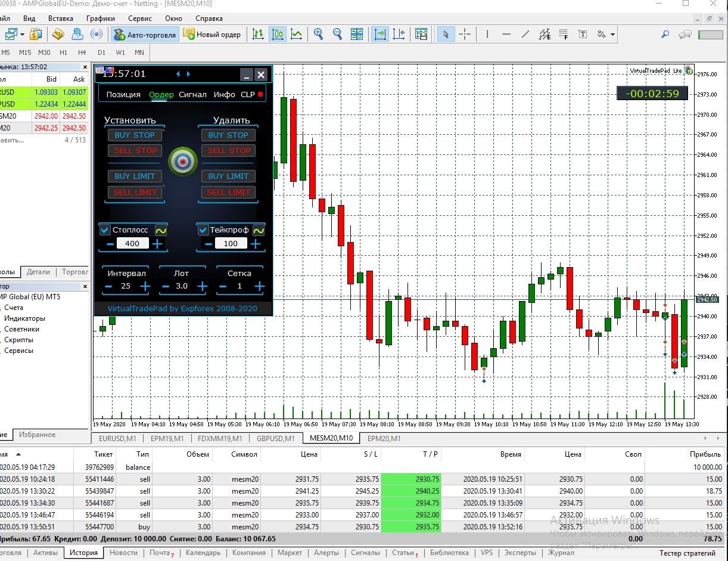Open the Инфо tab in VirtualTradePad
The image size is (728, 561).
coord(225,94)
